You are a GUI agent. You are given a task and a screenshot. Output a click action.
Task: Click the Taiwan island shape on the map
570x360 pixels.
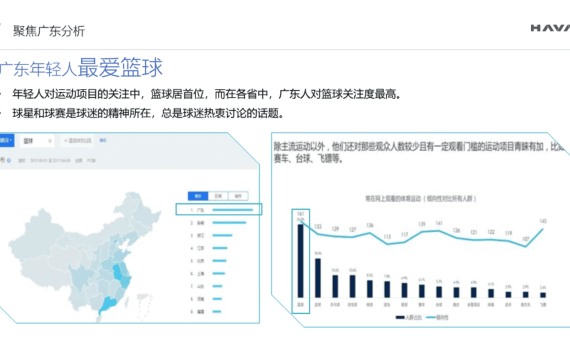coord(127,302)
